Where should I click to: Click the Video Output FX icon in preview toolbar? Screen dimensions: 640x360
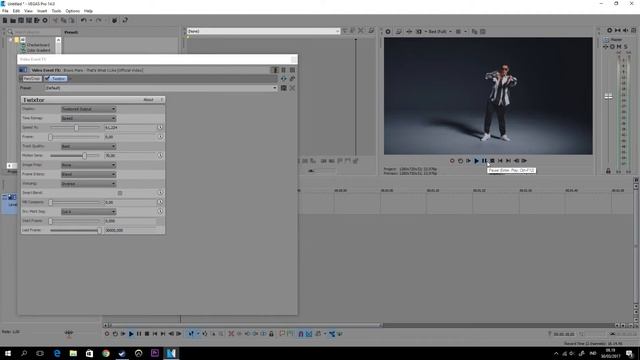pyautogui.click(x=409, y=31)
